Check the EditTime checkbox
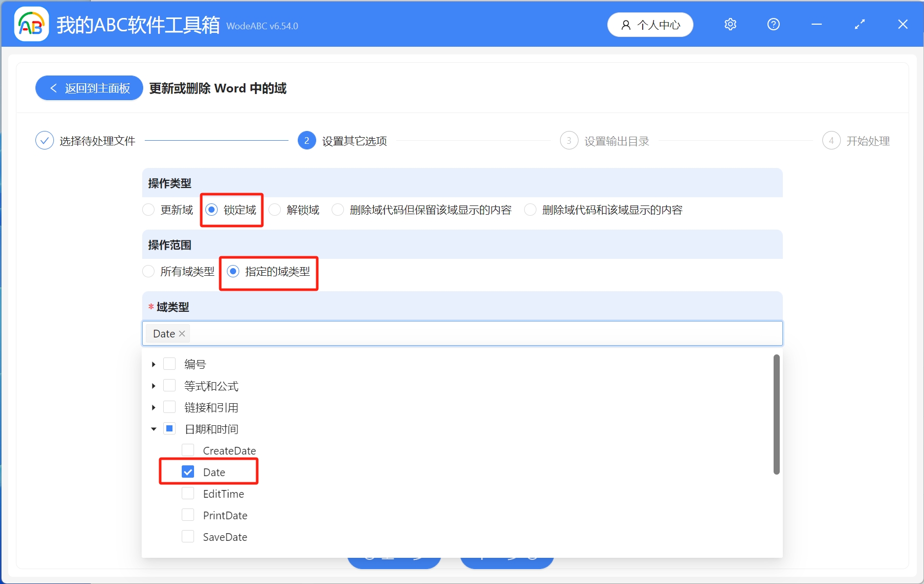The height and width of the screenshot is (584, 924). point(188,493)
